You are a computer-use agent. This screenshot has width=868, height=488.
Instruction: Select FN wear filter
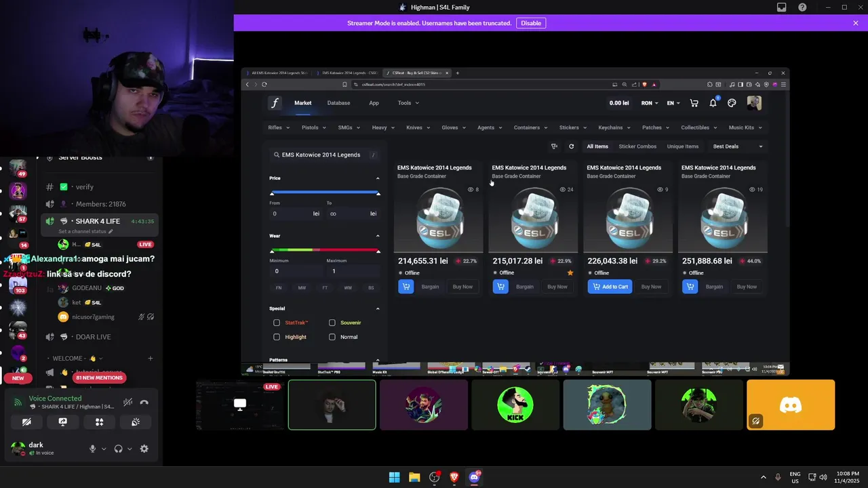(279, 288)
